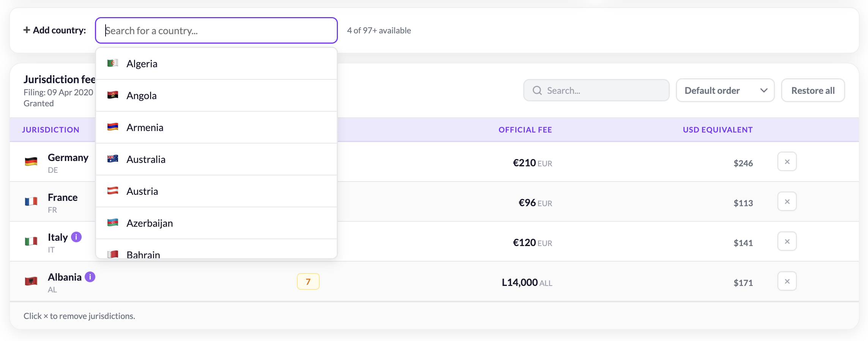This screenshot has width=868, height=341.
Task: Click the magnifier icon in the search box
Action: 537,90
